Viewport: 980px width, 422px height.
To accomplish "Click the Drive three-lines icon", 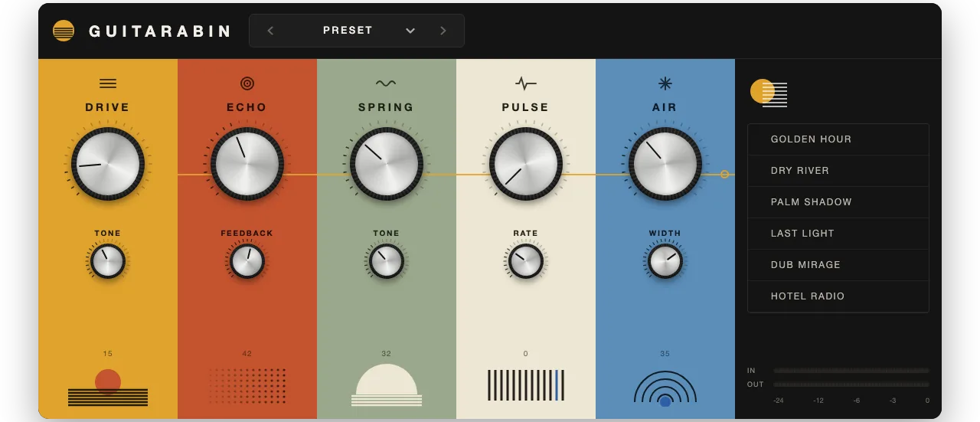I will pyautogui.click(x=108, y=83).
